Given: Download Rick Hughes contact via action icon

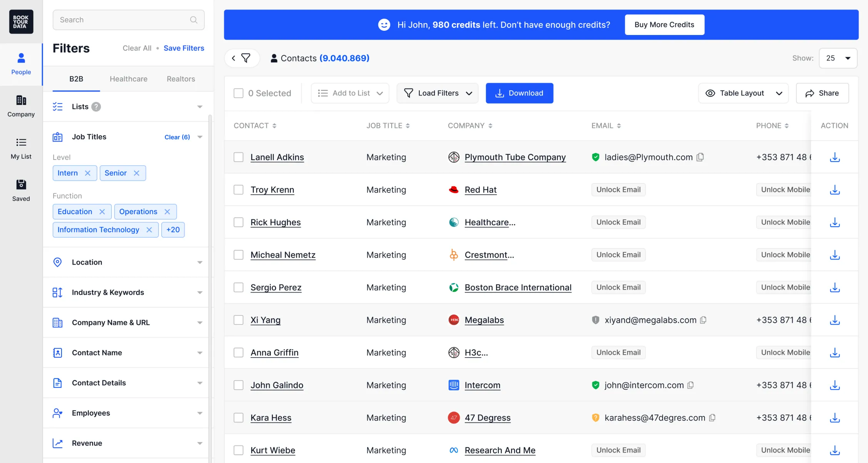Looking at the screenshot, I should coord(835,222).
